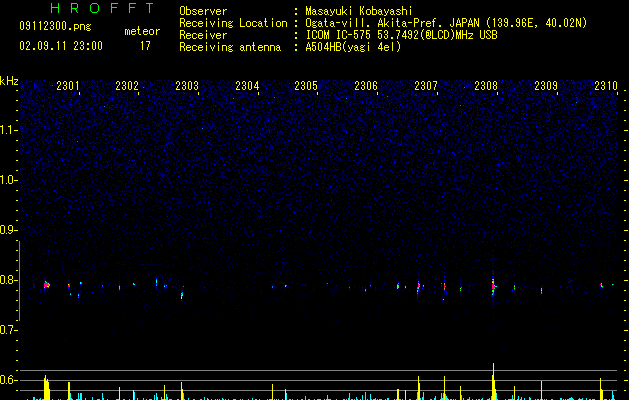Click the tallest yellow intensity bar near 2308
The height and width of the screenshot is (400, 629).
coord(493,381)
